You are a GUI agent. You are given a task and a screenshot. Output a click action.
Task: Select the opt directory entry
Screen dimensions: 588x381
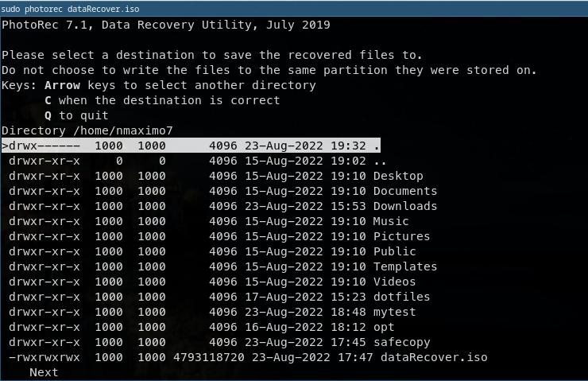click(383, 327)
